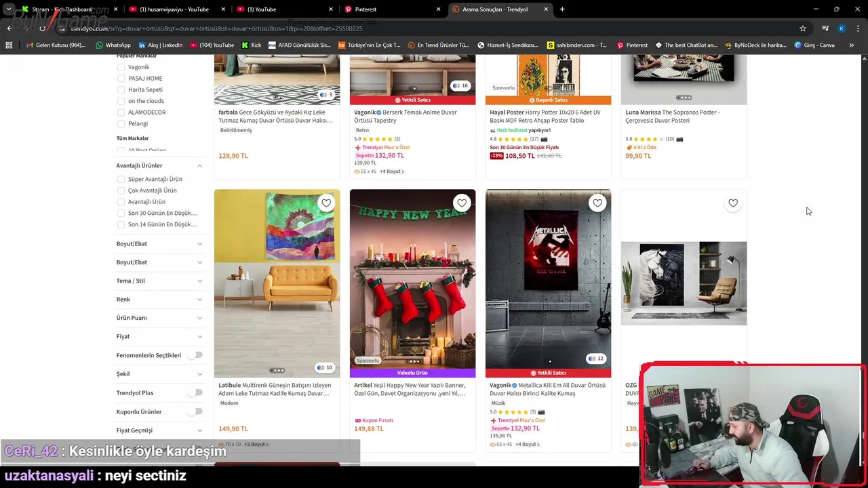The image size is (868, 488).
Task: Open farbala Gece Gökyüzü product link
Action: point(275,116)
